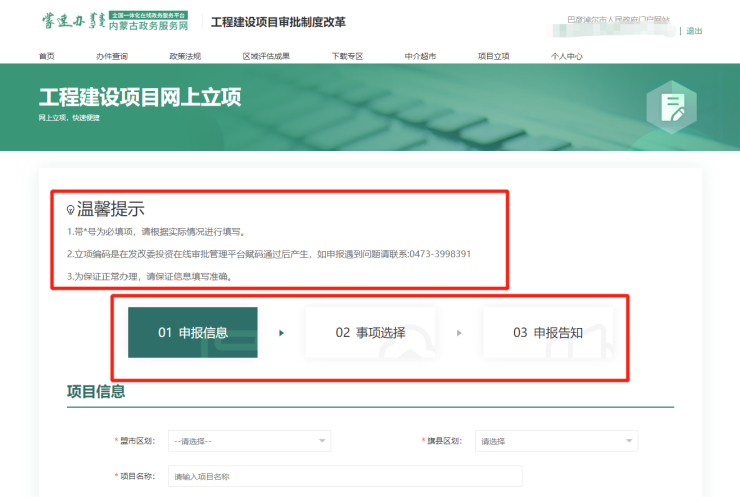Click arrow between 事项选择 and 申报告知
The image size is (740, 497).
click(x=459, y=333)
